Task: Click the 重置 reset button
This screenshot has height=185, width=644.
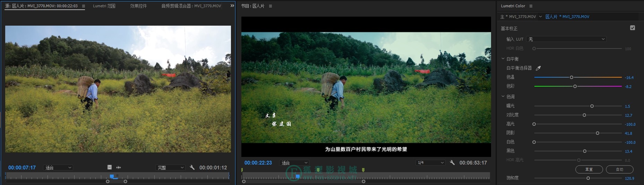Action: pos(589,169)
